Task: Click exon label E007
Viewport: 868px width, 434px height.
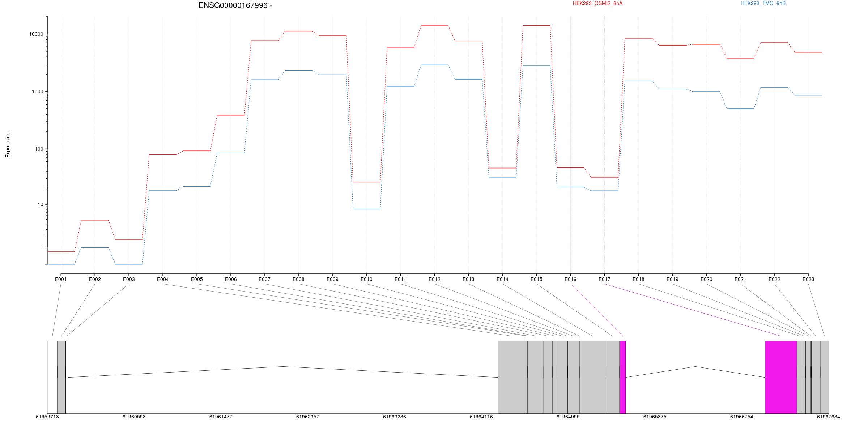Action: point(264,279)
